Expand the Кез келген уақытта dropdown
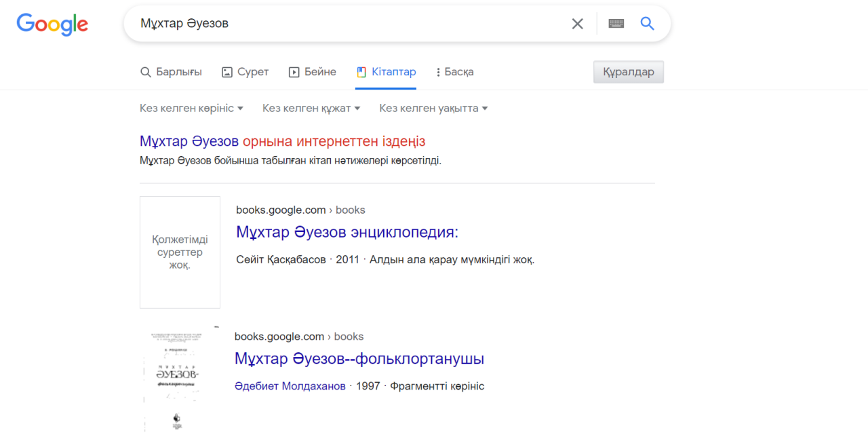Image resolution: width=868 pixels, height=433 pixels. (x=433, y=109)
